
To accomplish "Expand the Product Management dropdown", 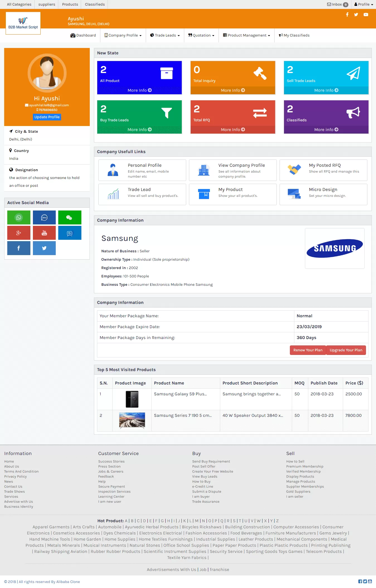I will point(246,35).
